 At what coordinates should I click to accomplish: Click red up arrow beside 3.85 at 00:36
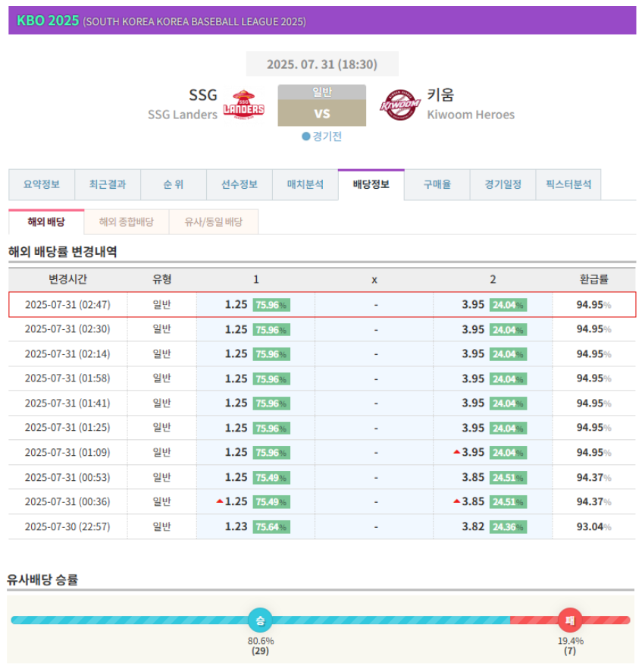point(456,501)
